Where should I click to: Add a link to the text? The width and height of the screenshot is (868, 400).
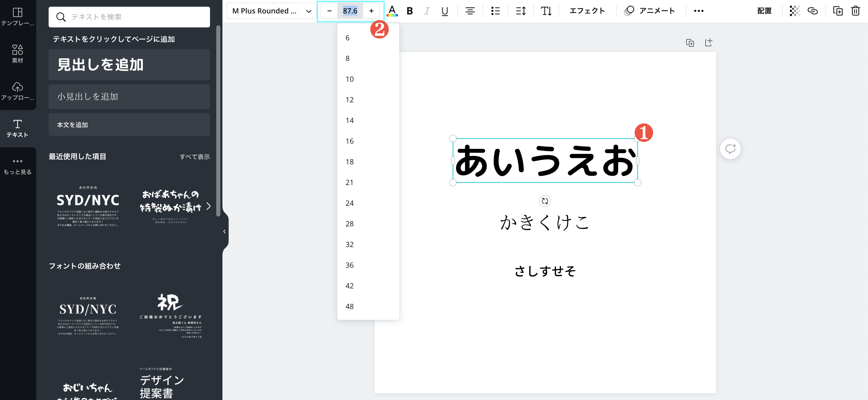point(812,11)
